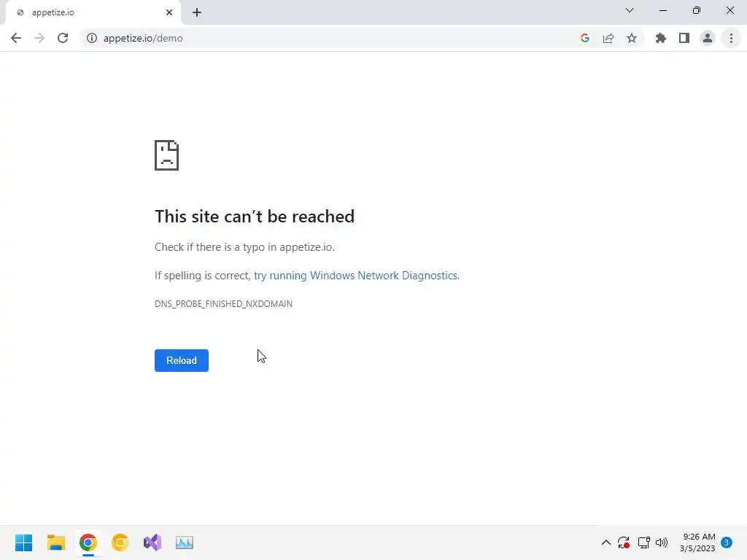The height and width of the screenshot is (560, 747).
Task: Click the sad page error icon
Action: tap(167, 155)
